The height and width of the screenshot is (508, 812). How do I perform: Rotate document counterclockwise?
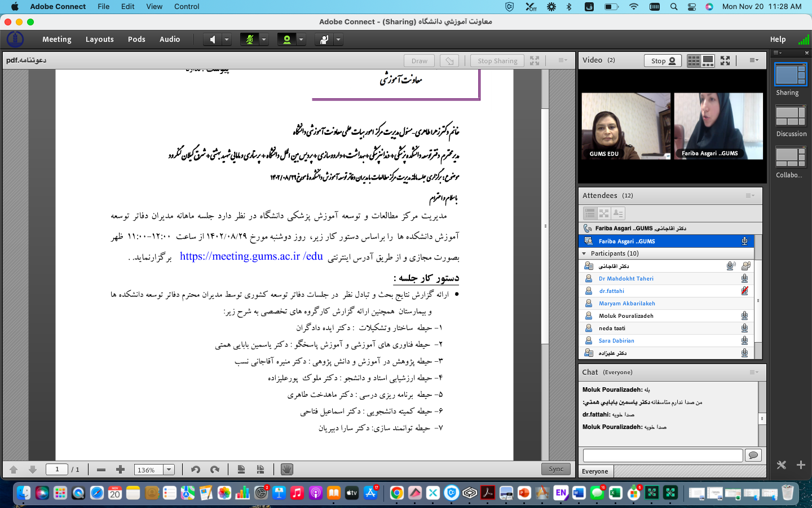(x=196, y=470)
